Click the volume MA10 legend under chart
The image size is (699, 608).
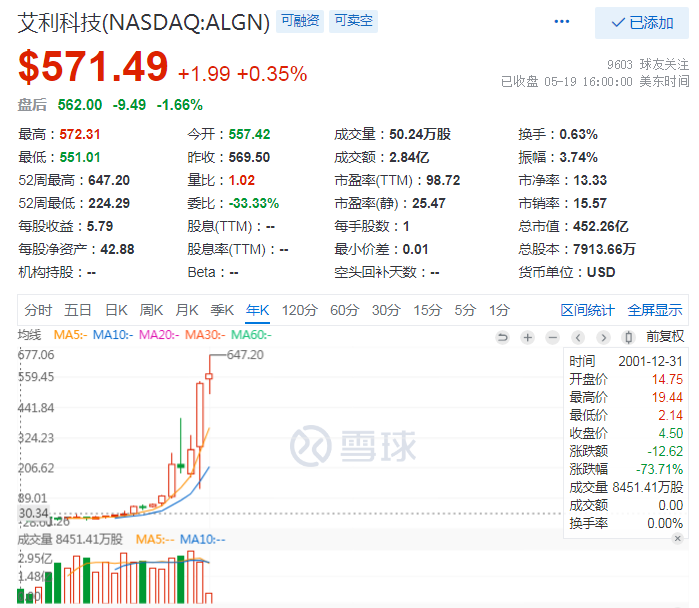(x=203, y=539)
